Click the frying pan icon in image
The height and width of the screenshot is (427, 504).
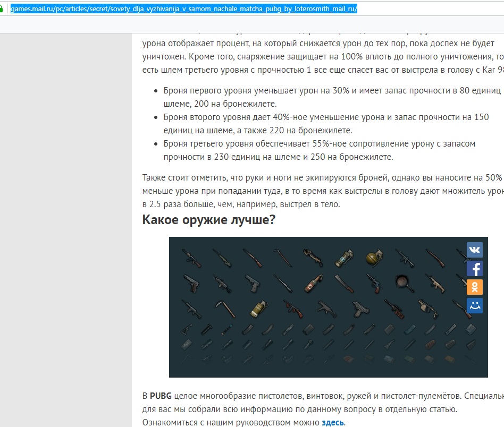pos(405,283)
